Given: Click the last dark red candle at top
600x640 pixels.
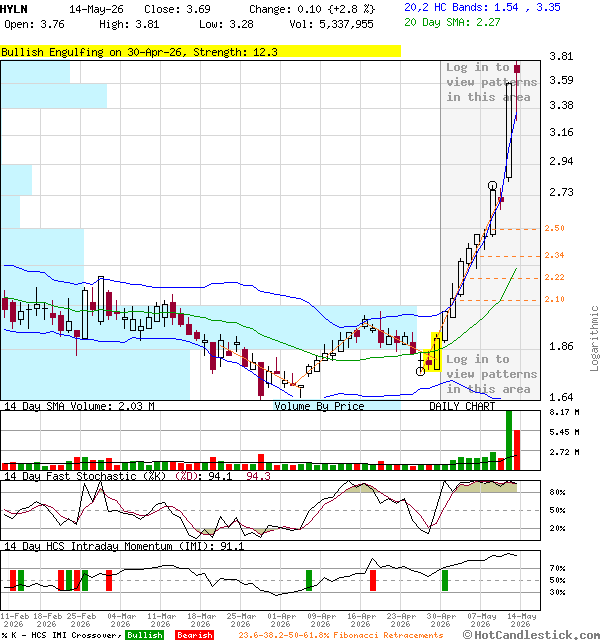Looking at the screenshot, I should 517,69.
